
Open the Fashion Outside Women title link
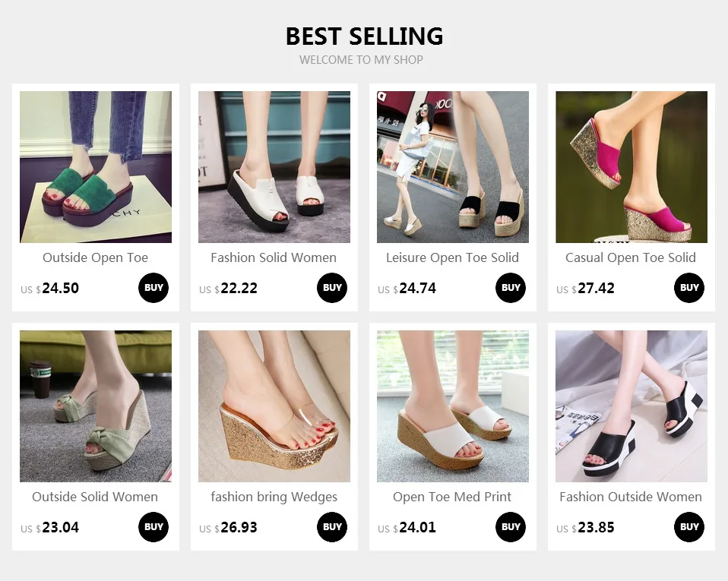click(631, 497)
